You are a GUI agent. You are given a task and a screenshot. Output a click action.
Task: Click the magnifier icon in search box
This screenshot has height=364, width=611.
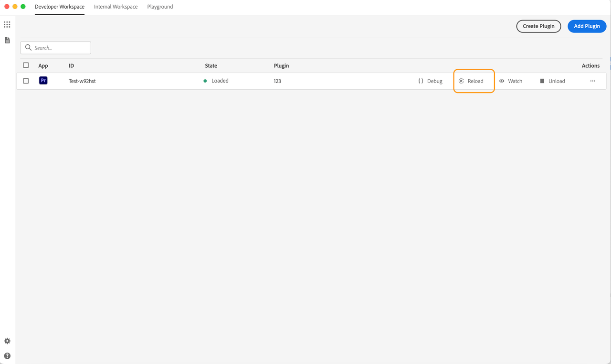(28, 48)
